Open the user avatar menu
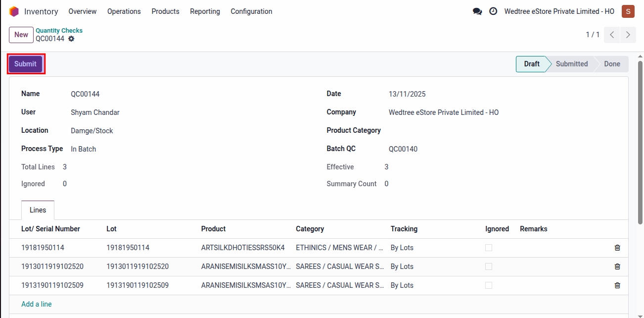 [x=628, y=11]
